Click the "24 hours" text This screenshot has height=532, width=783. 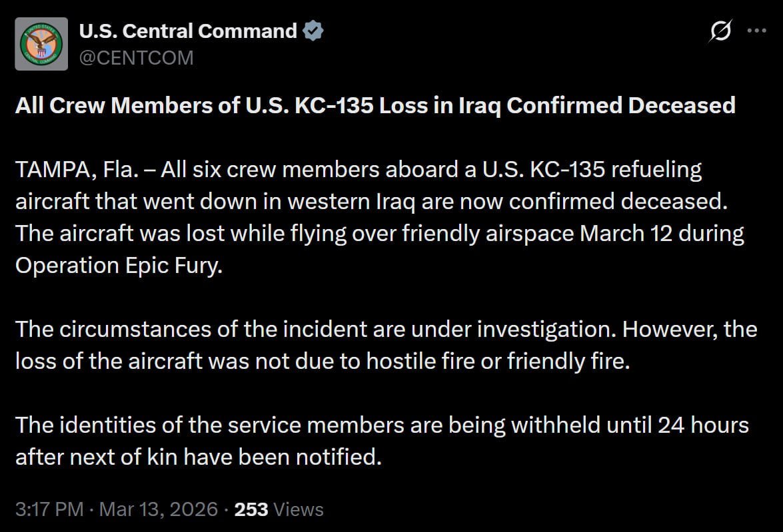pyautogui.click(x=703, y=425)
